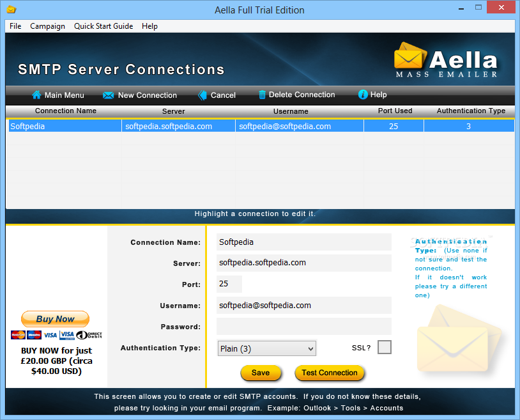The height and width of the screenshot is (420, 520).
Task: Click into the empty Password field
Action: click(x=304, y=327)
